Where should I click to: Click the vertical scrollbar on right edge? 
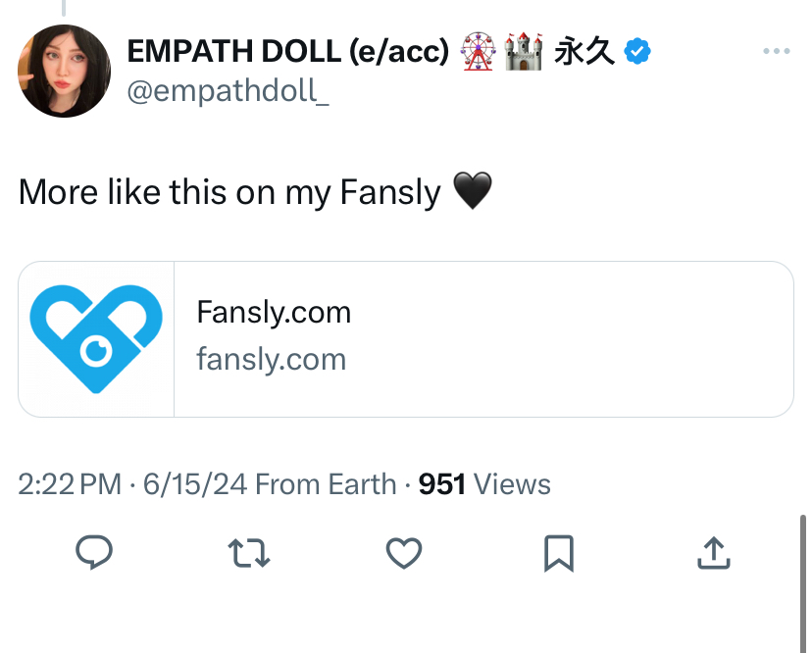[x=803, y=583]
